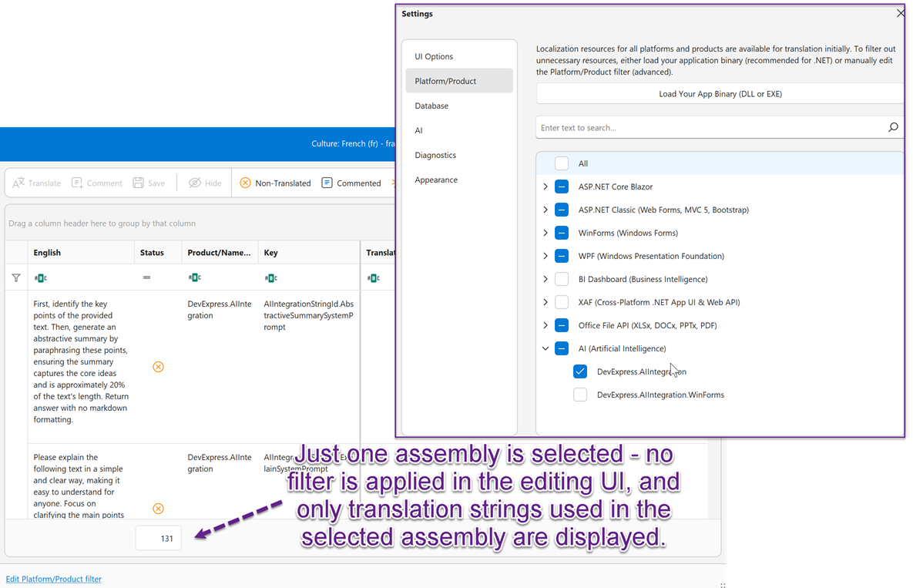
Task: Check BI Dashboard checkbox
Action: tap(562, 280)
